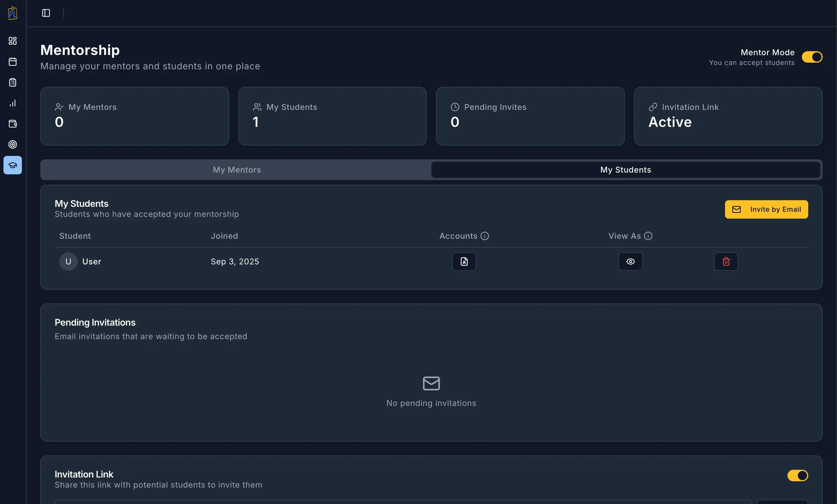
Task: Click the Mentorship graduation cap icon
Action: click(12, 165)
